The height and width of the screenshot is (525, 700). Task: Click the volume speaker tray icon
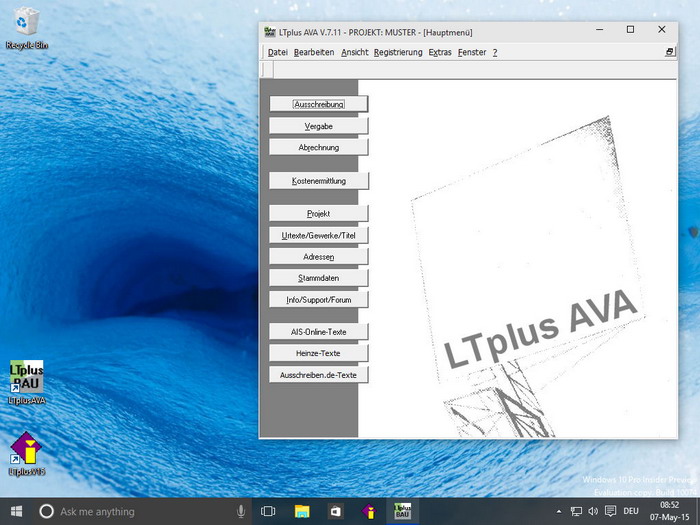click(593, 512)
